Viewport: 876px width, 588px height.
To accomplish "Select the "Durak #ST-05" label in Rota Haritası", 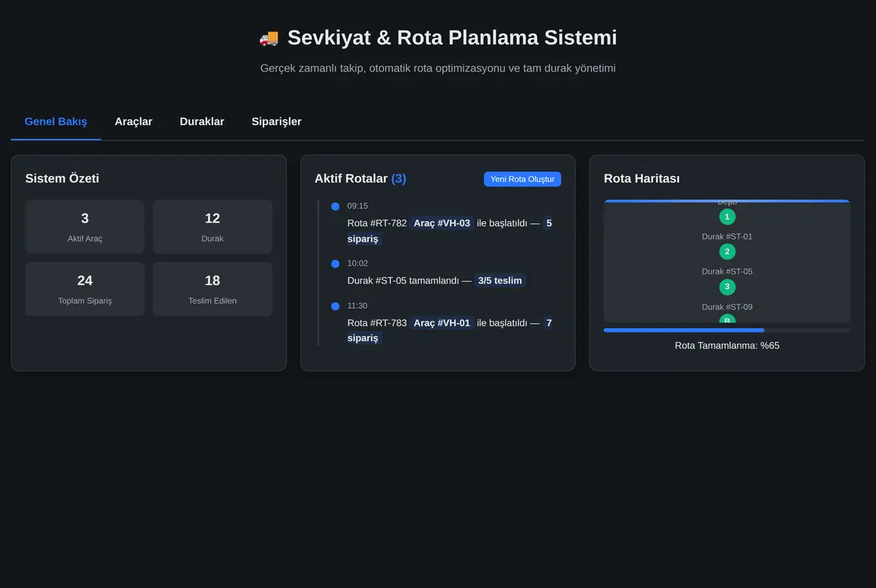I will (x=727, y=271).
